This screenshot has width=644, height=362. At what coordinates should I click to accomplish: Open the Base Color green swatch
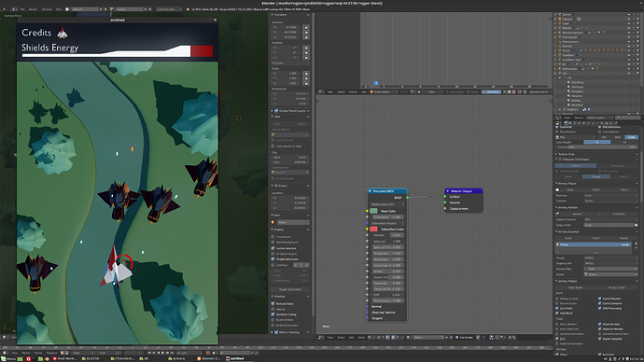click(x=373, y=211)
